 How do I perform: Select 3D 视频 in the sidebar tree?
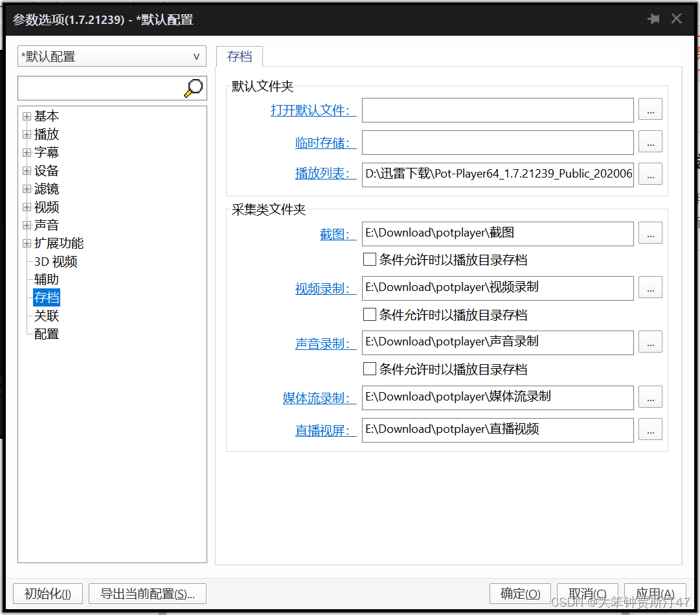(x=54, y=261)
